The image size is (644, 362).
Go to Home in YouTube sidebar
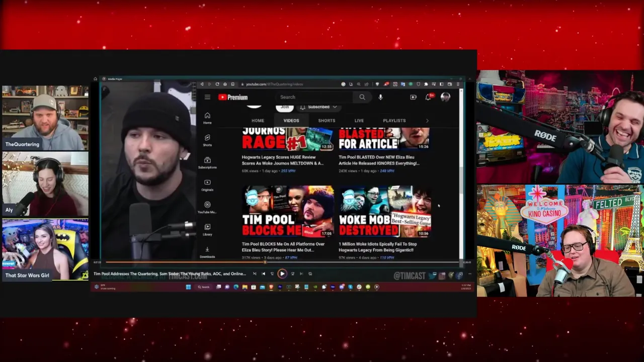pyautogui.click(x=207, y=118)
